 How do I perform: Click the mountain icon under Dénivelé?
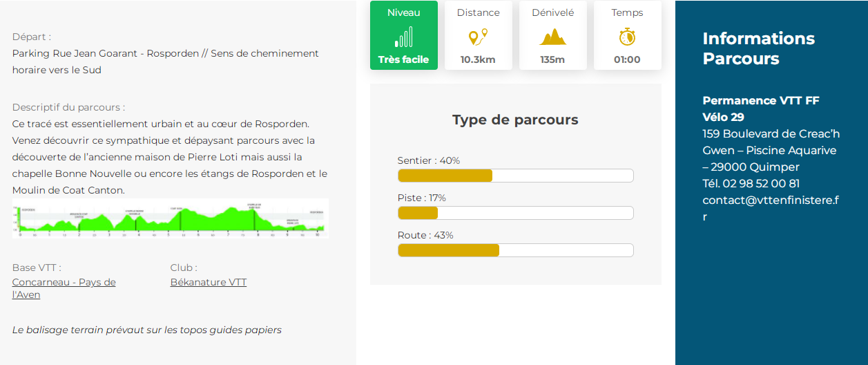pos(552,37)
